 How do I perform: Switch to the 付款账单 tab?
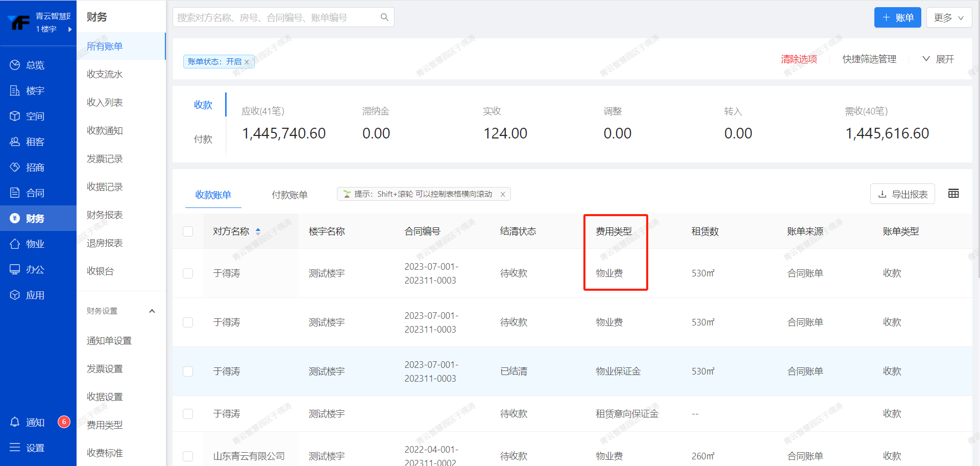289,195
